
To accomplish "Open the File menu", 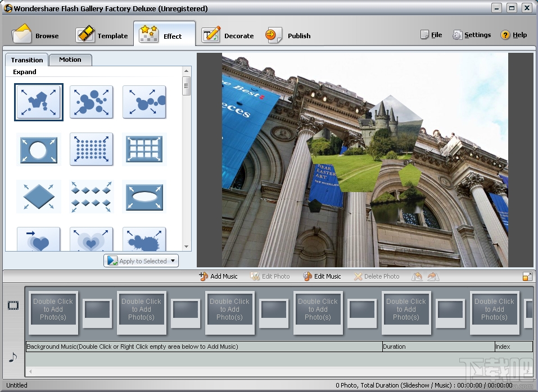I will coord(431,35).
